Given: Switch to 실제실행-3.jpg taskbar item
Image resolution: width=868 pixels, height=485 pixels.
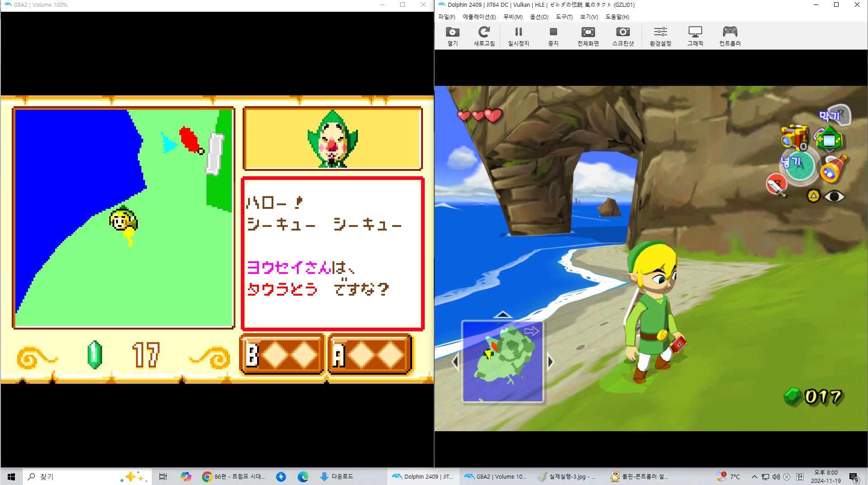Looking at the screenshot, I should (567, 476).
